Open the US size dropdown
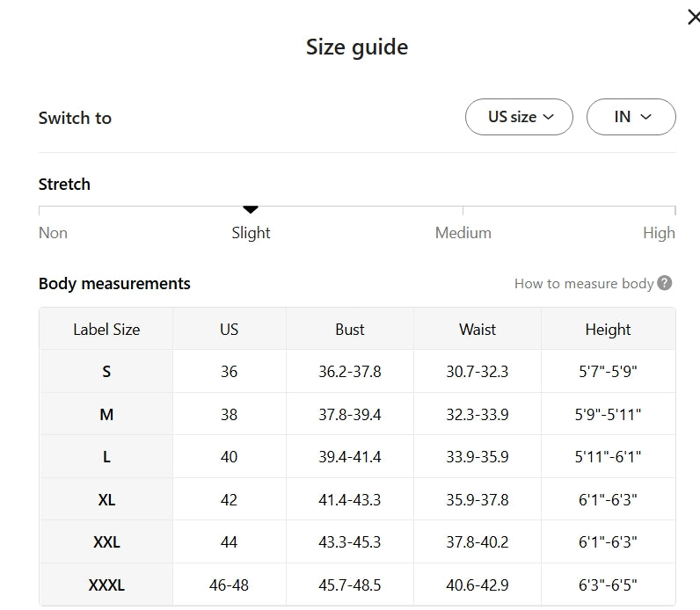700x610 pixels. coord(519,117)
